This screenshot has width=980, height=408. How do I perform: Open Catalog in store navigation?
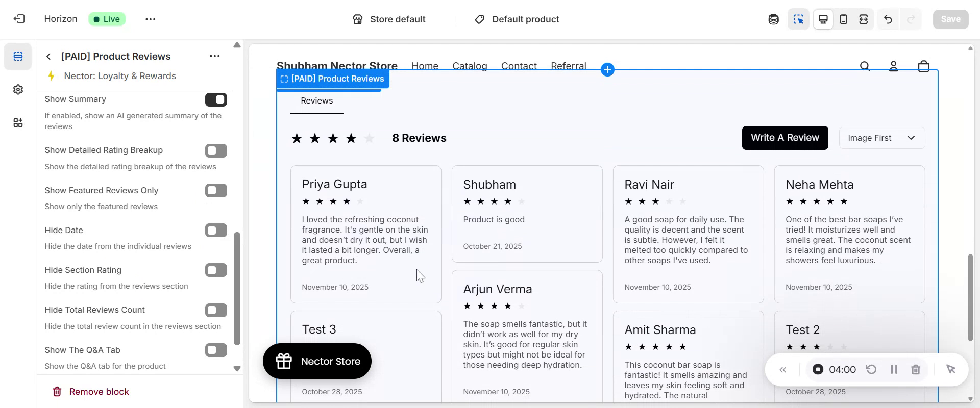click(x=470, y=66)
